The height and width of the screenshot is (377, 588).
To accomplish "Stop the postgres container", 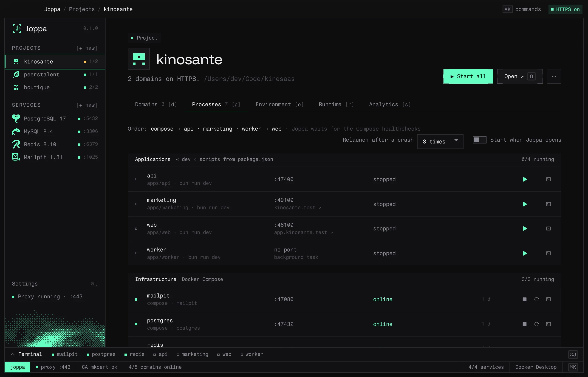I will pos(524,324).
